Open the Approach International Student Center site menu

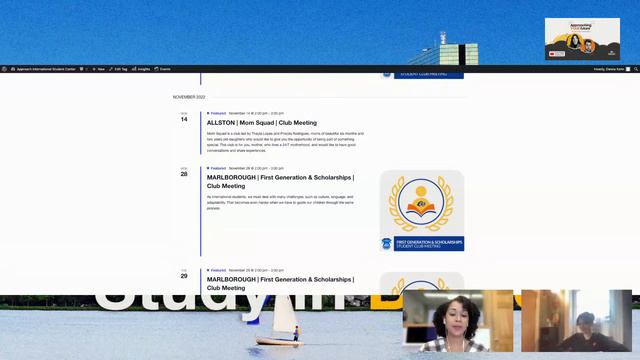(x=43, y=69)
